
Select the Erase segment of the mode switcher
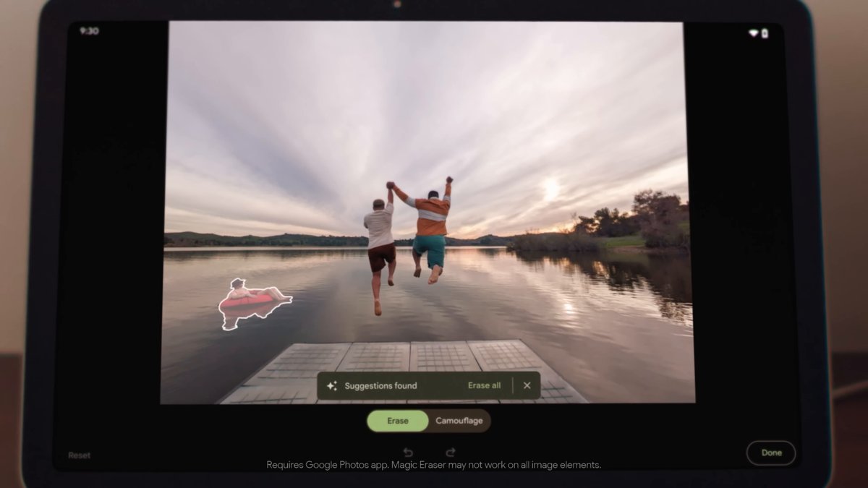click(397, 420)
